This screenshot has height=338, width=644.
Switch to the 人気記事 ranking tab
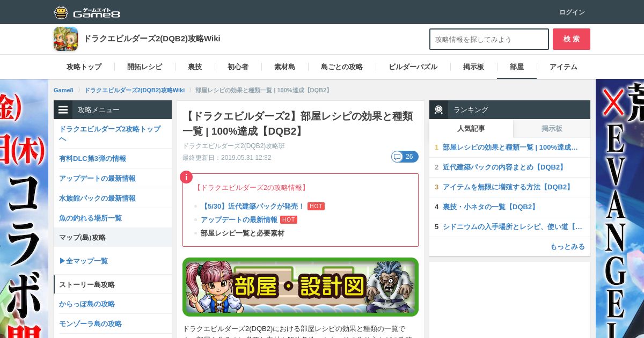point(471,128)
